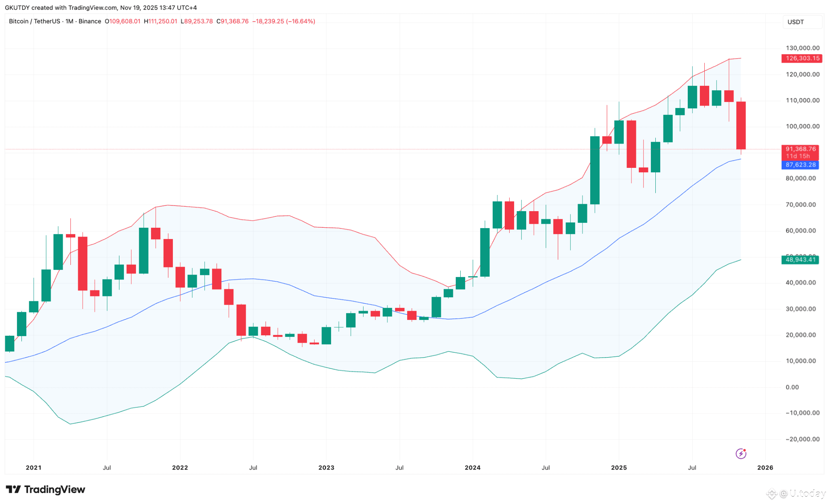Click the Binance exchange name in legend
The width and height of the screenshot is (829, 504).
90,21
